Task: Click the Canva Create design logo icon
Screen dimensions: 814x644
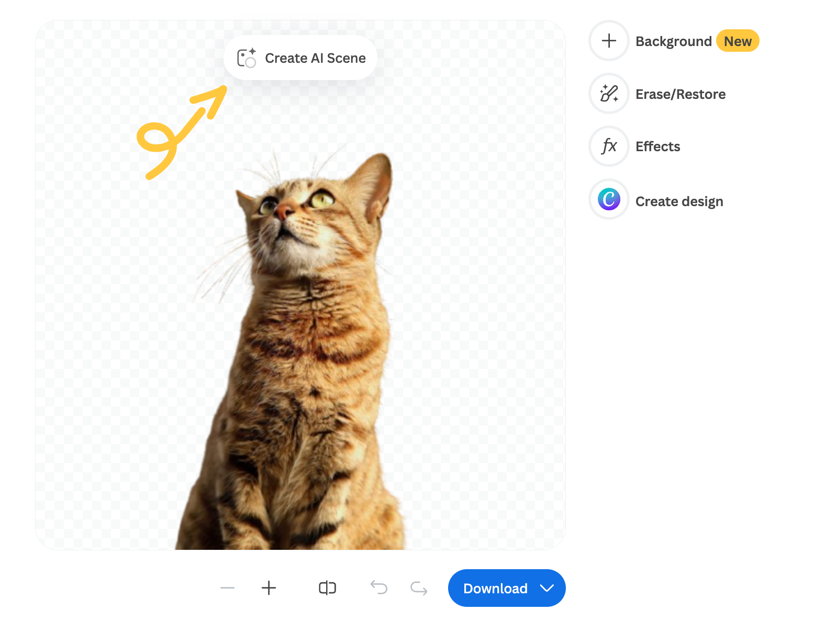Action: pos(609,199)
